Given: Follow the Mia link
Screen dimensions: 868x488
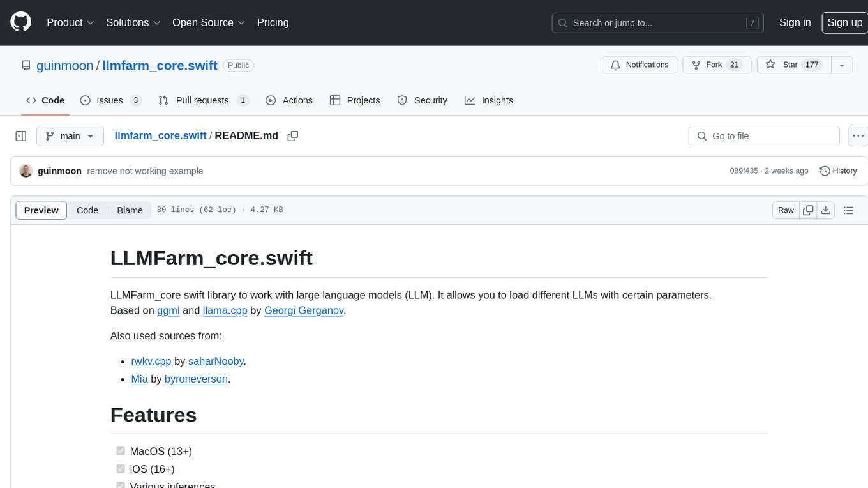Looking at the screenshot, I should point(139,379).
